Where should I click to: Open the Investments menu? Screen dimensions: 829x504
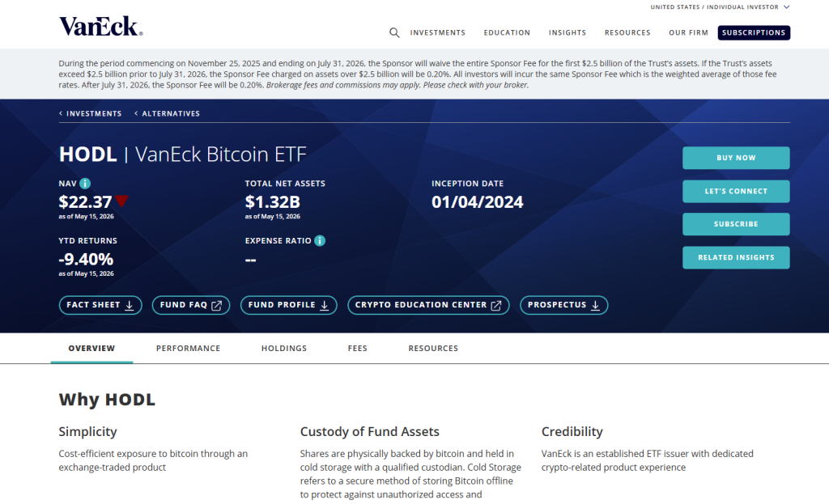438,32
